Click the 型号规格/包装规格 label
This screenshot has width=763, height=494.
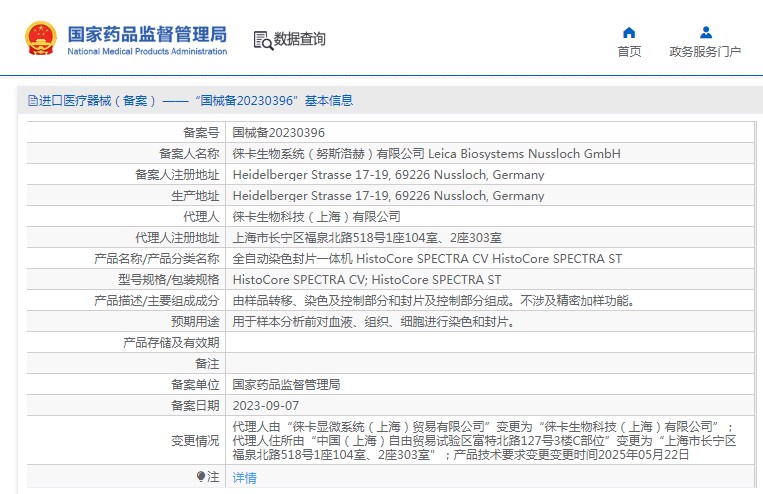168,279
